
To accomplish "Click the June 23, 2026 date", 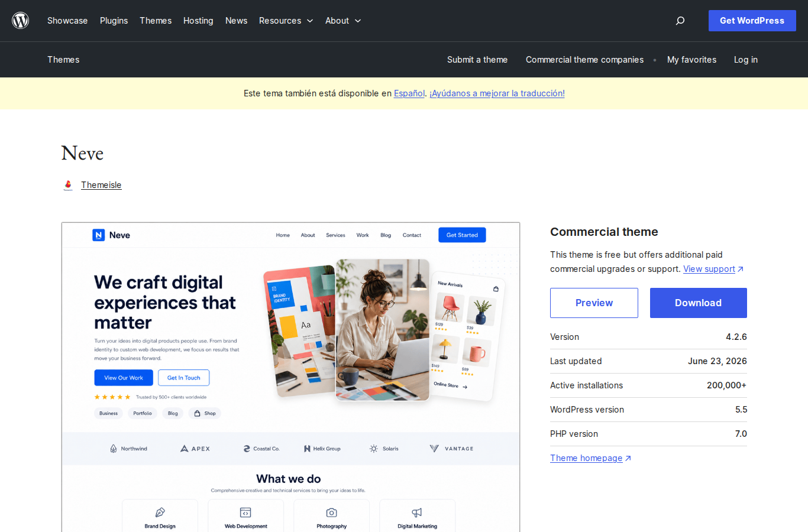I will click(717, 361).
